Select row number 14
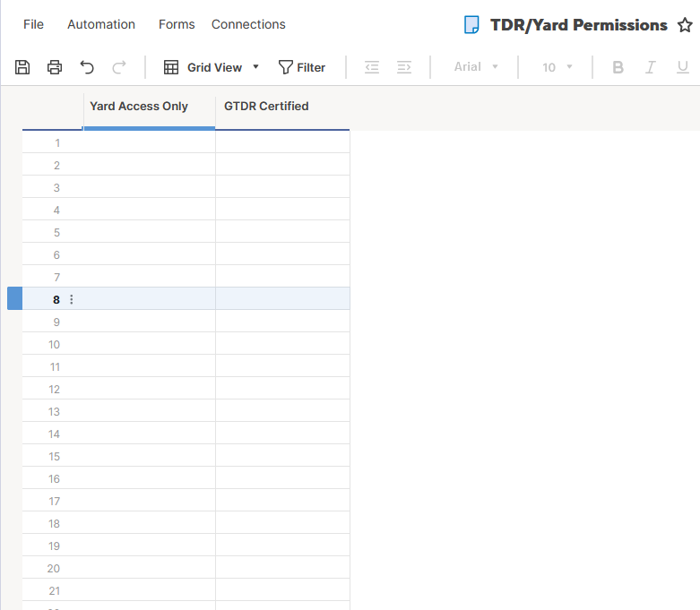The width and height of the screenshot is (700, 610). coord(54,434)
